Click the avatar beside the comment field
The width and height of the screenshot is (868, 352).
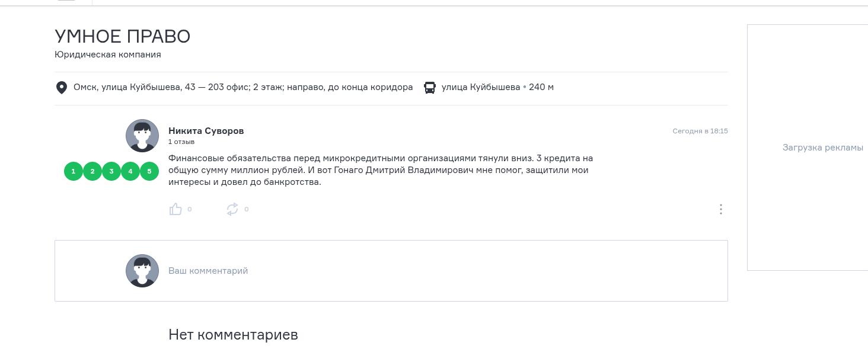(x=142, y=271)
